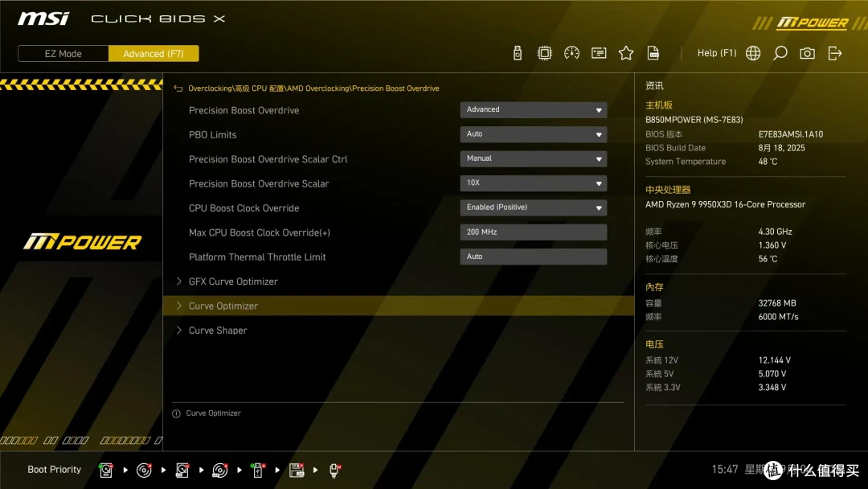Select the USB floppy boot device icon
This screenshot has width=868, height=489.
pyautogui.click(x=297, y=471)
